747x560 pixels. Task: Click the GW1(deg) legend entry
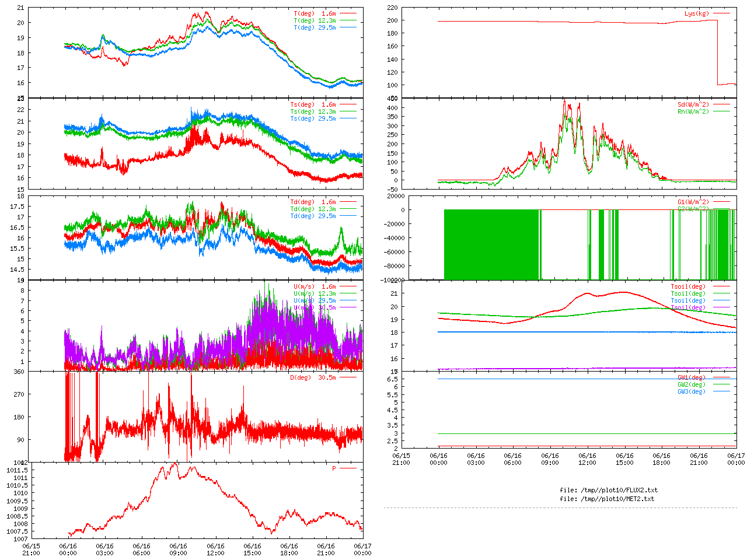click(692, 377)
